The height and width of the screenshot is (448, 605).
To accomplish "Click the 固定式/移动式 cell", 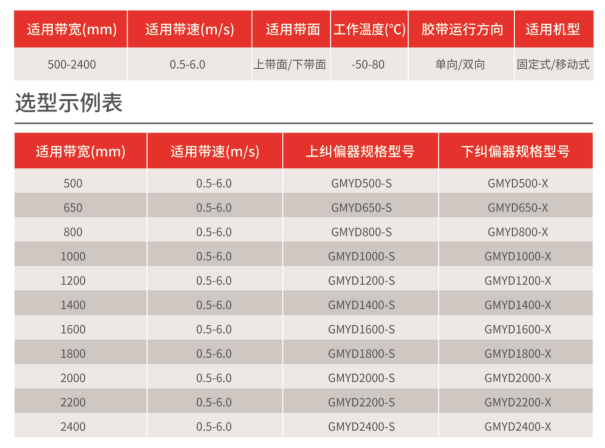I will click(553, 64).
